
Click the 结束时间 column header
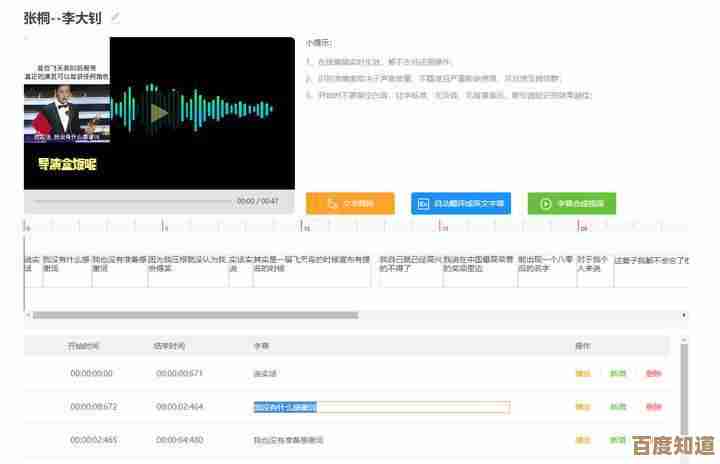tap(169, 346)
